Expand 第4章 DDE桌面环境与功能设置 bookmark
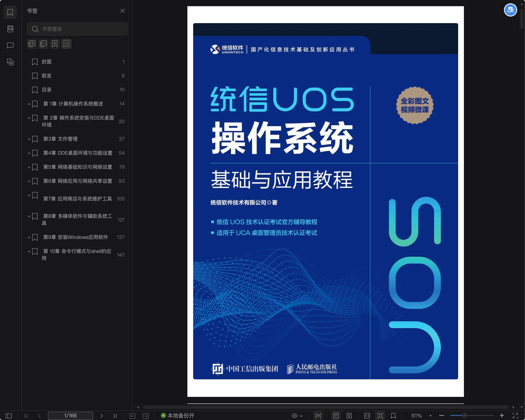Image resolution: width=525 pixels, height=420 pixels. 29,153
